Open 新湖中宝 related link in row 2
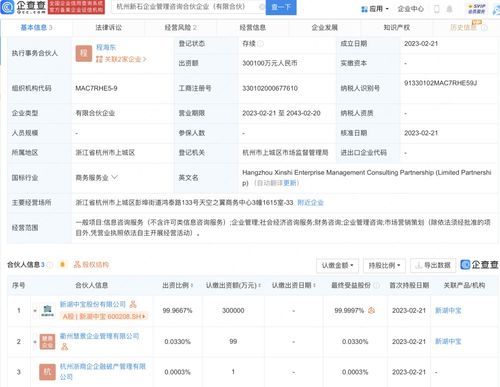 click(448, 341)
